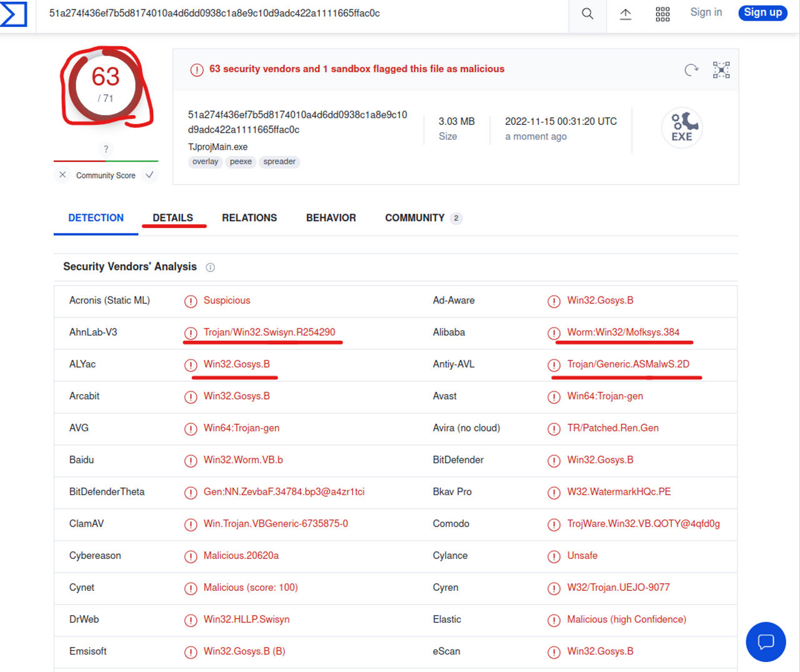Click the Malicious.20620a result
The width and height of the screenshot is (800, 672).
pyautogui.click(x=241, y=555)
